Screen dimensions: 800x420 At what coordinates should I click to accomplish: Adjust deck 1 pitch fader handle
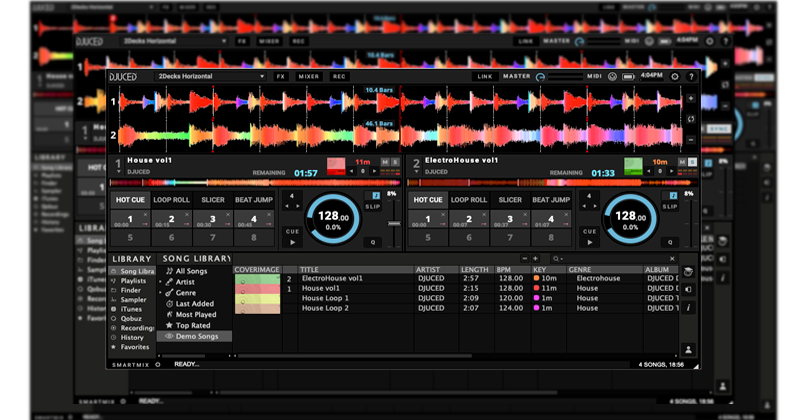pyautogui.click(x=394, y=224)
